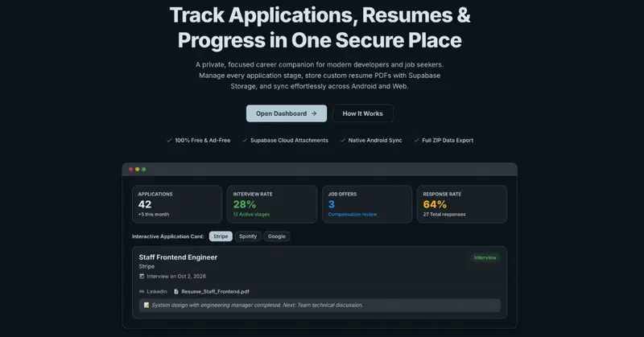
Task: Select the Applications stat card showing 42
Action: (177, 204)
